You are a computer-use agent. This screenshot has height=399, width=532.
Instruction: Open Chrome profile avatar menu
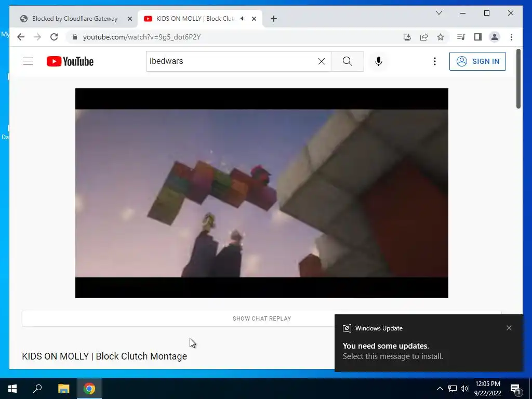click(x=495, y=37)
